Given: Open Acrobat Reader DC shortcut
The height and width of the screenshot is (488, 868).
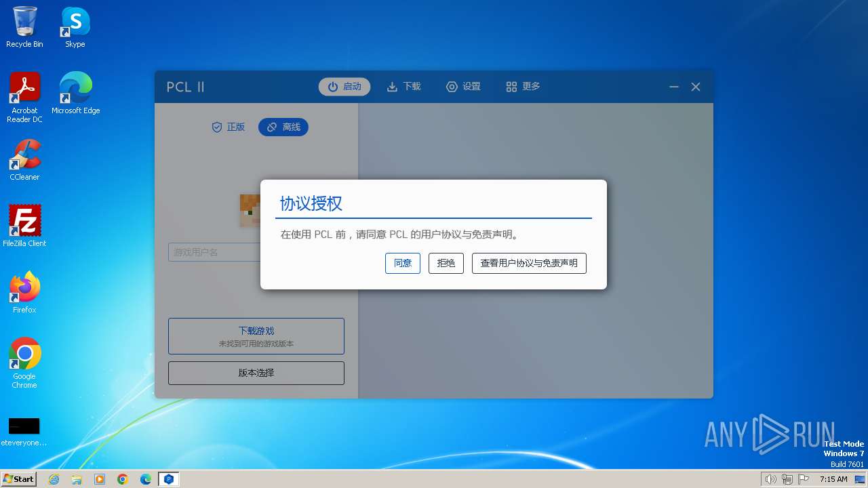Looking at the screenshot, I should [x=24, y=98].
